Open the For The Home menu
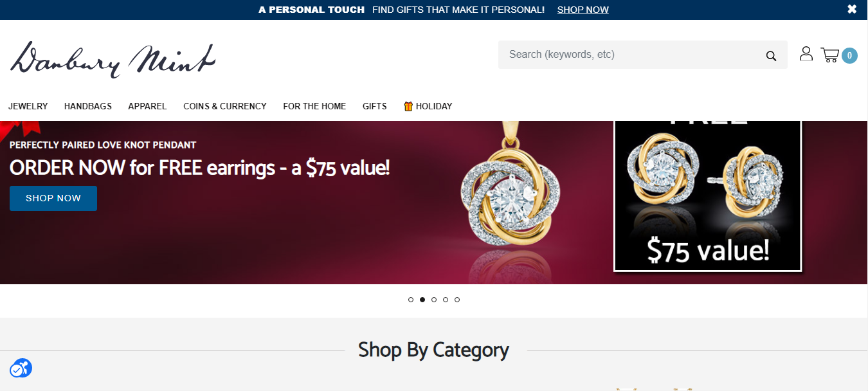The height and width of the screenshot is (391, 868). pos(314,106)
